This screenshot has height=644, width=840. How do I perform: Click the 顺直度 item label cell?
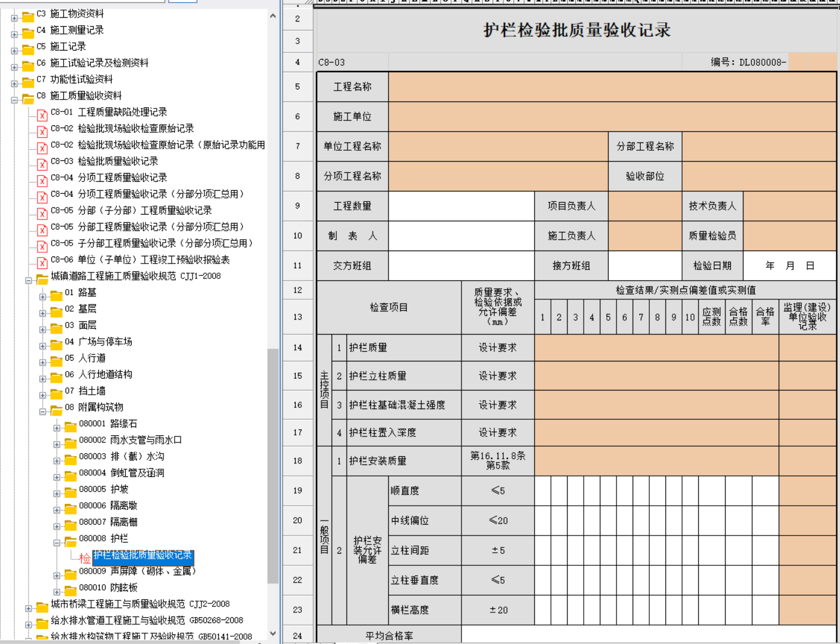[425, 491]
